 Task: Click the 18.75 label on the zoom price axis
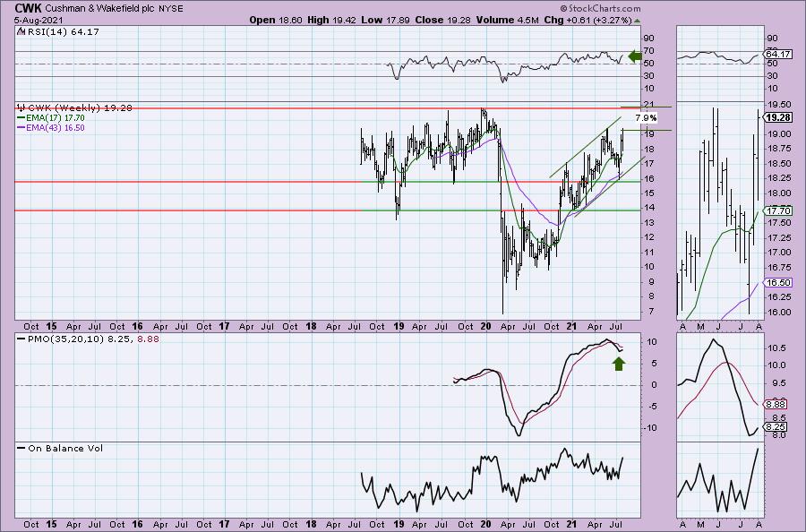778,149
